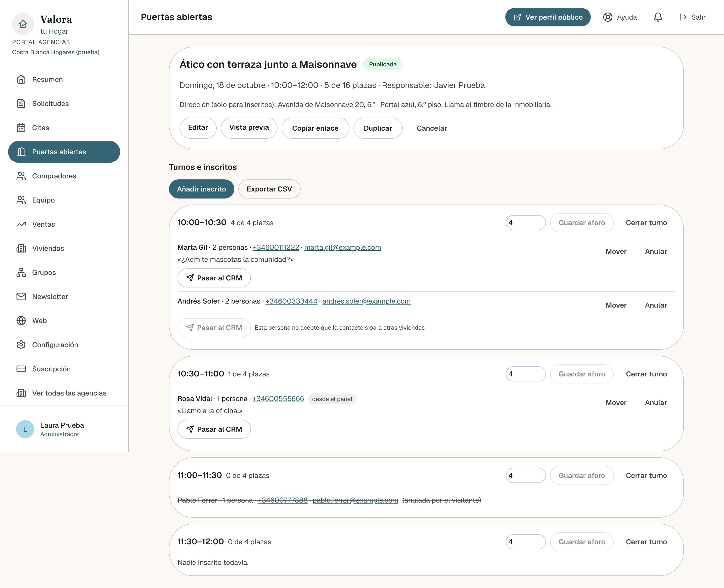Click the notification bell icon
724x588 pixels.
tap(658, 17)
